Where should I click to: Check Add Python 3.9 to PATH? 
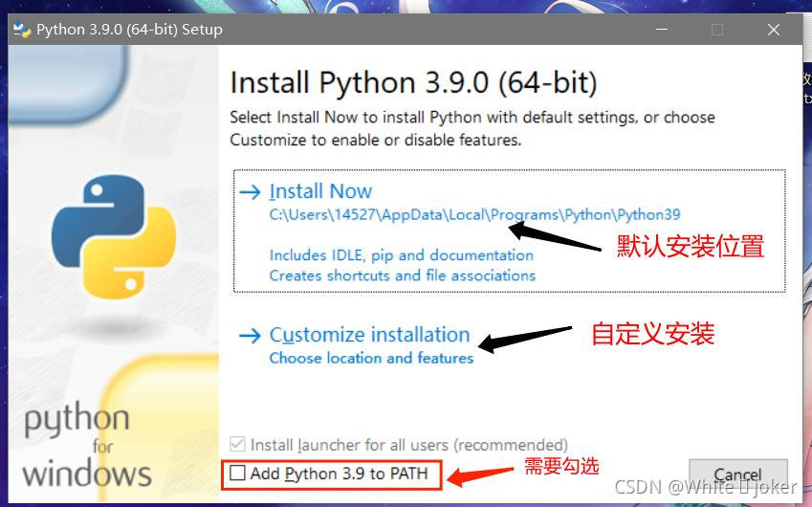pos(238,473)
